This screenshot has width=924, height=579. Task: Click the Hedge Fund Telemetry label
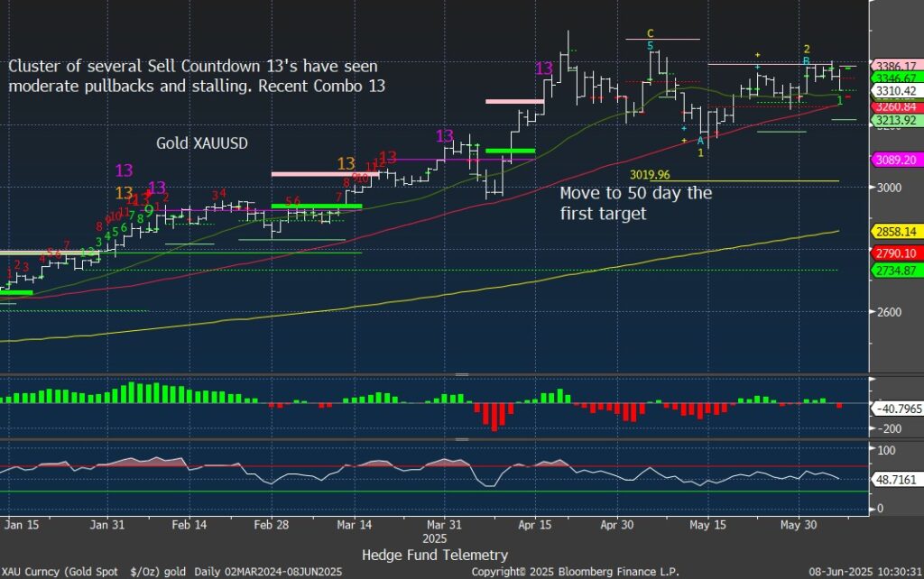(435, 555)
